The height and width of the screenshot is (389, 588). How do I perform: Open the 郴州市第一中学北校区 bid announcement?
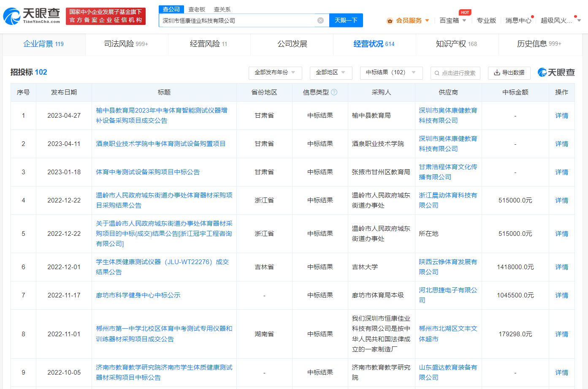click(x=164, y=334)
